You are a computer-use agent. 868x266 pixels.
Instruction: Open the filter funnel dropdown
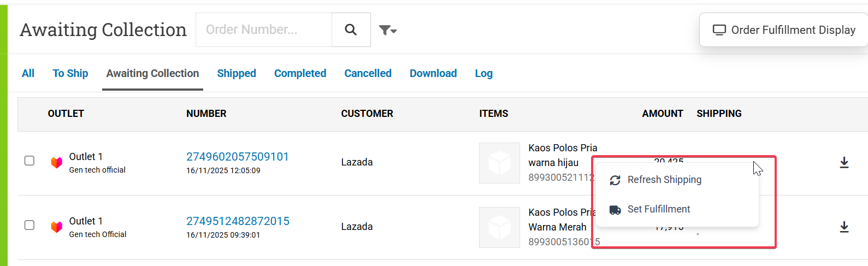[387, 30]
